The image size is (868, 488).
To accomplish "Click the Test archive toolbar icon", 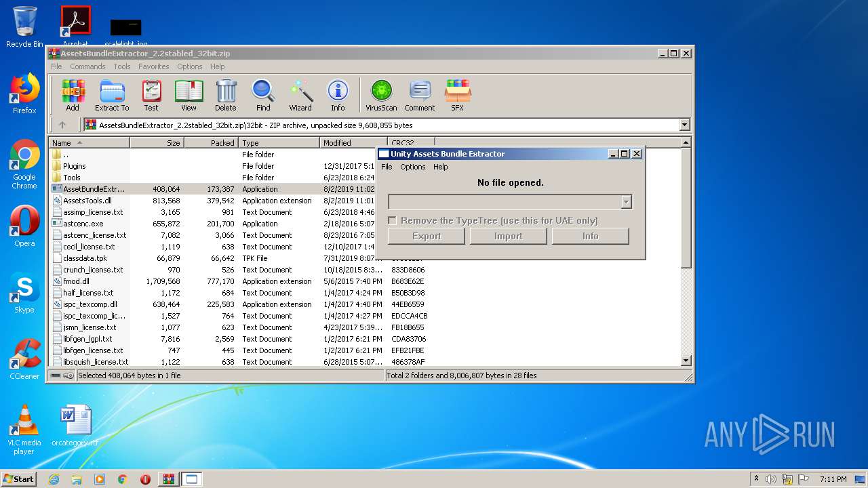I will (151, 96).
